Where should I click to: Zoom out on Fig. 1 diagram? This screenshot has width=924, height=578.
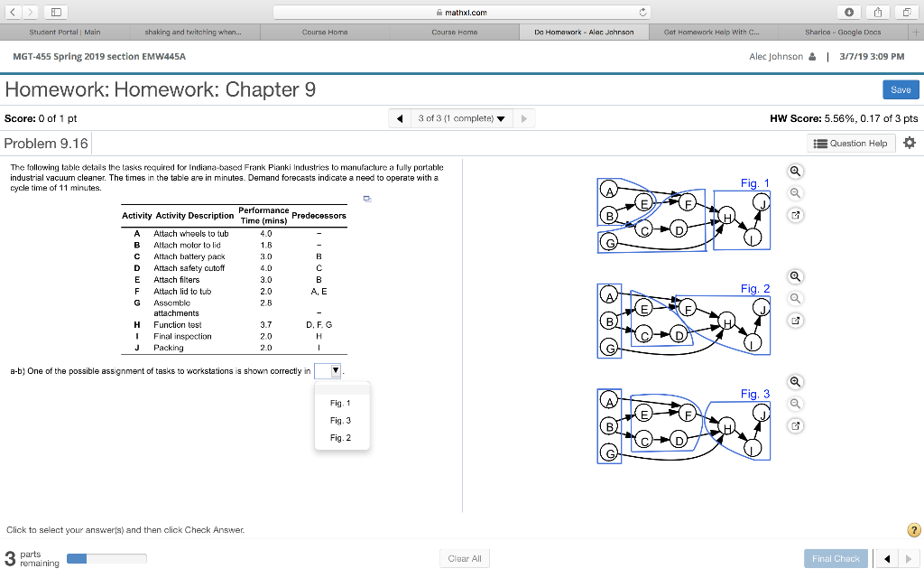point(794,192)
